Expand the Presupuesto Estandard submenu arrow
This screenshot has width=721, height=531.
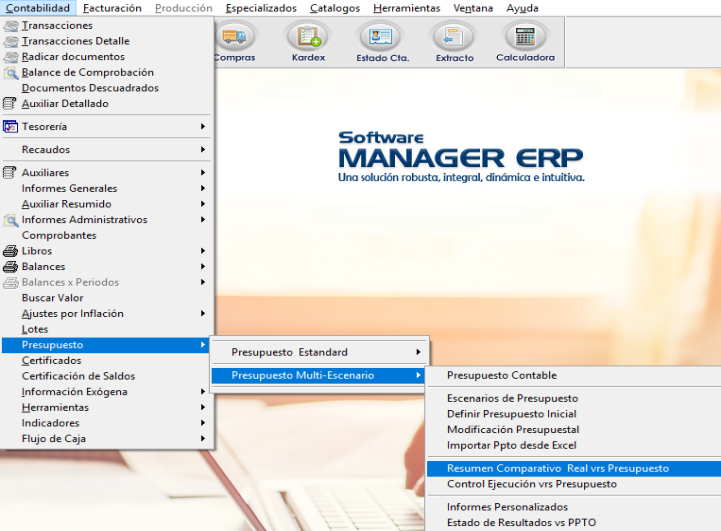(x=418, y=352)
